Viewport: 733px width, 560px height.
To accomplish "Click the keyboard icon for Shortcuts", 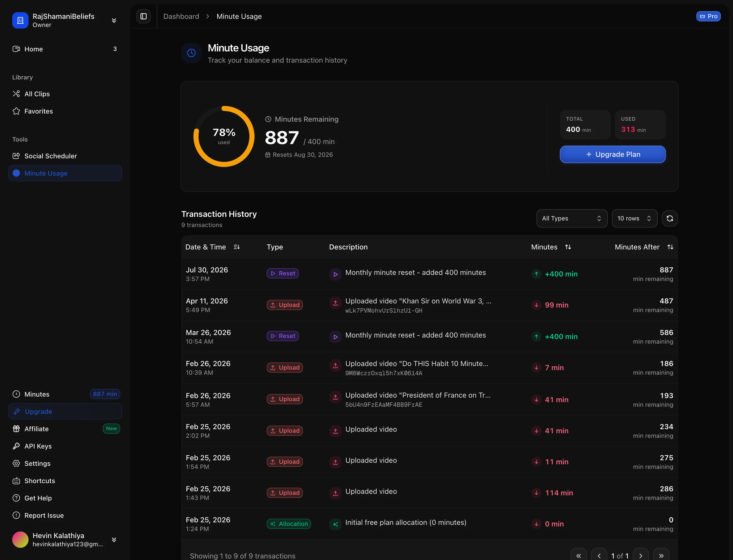I will pyautogui.click(x=16, y=481).
